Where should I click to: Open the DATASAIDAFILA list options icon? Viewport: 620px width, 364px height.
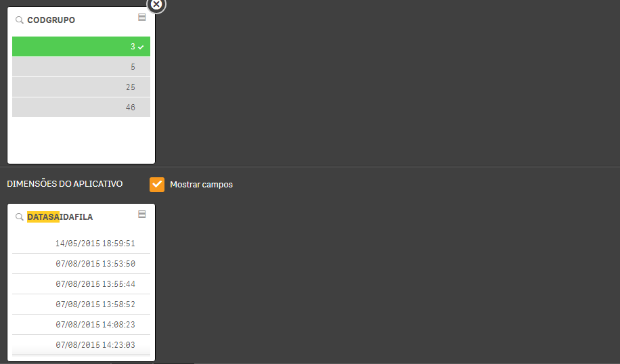142,214
